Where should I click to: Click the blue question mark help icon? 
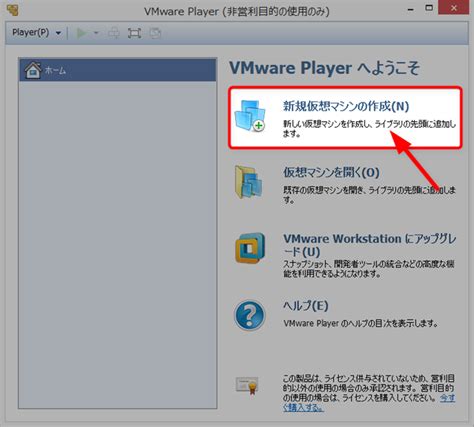coord(249,315)
